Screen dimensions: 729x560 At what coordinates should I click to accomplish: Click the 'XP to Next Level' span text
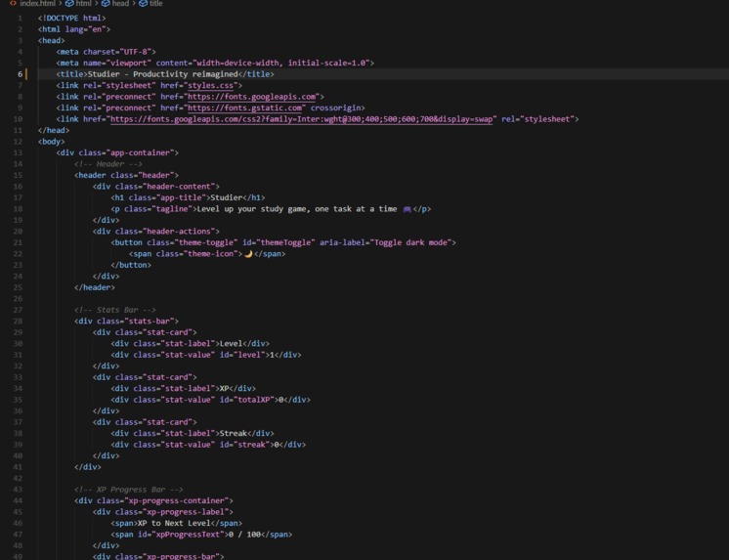[174, 523]
